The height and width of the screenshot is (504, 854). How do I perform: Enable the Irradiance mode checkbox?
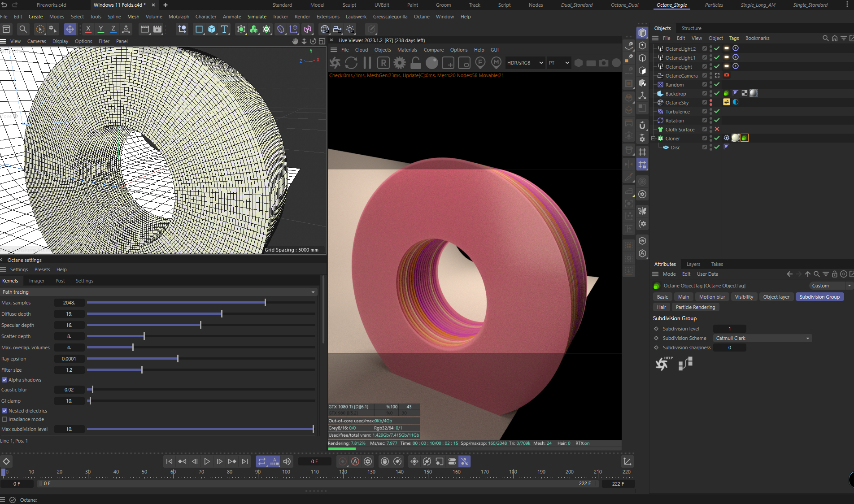tap(4, 419)
